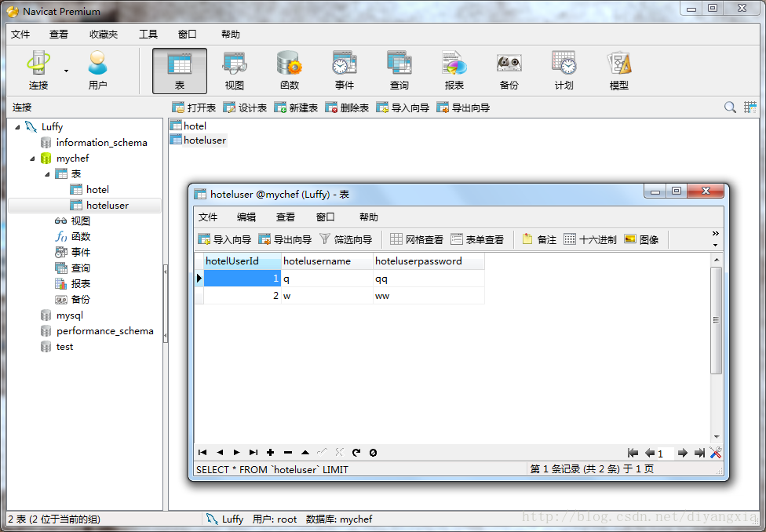Screen dimensions: 766x532
Task: Open main window 窗口 menu
Action: pyautogui.click(x=188, y=35)
